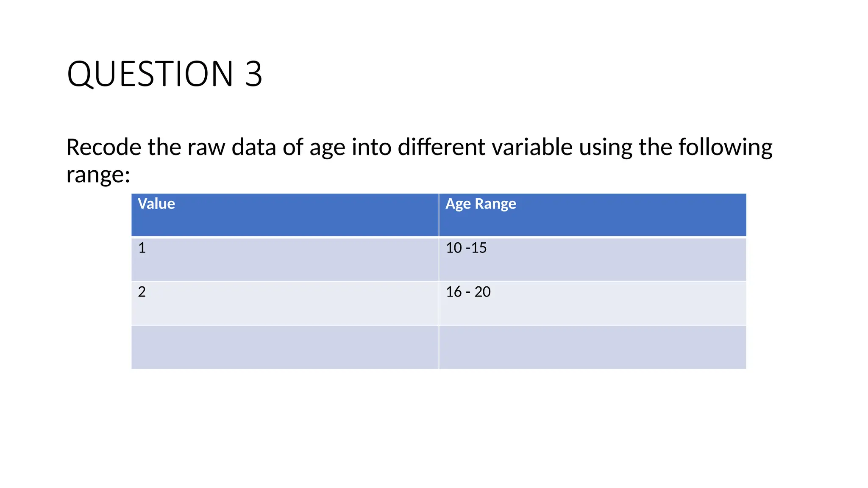Click the word range: in paragraph

[x=98, y=175]
